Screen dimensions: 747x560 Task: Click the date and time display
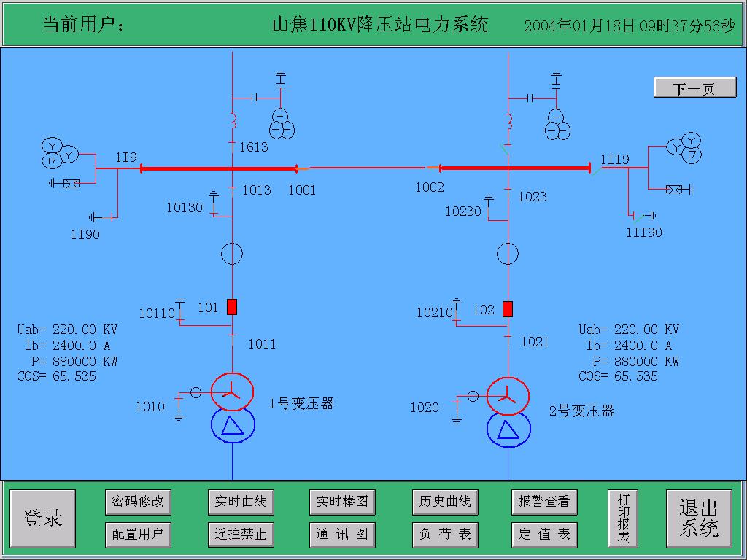pos(630,26)
